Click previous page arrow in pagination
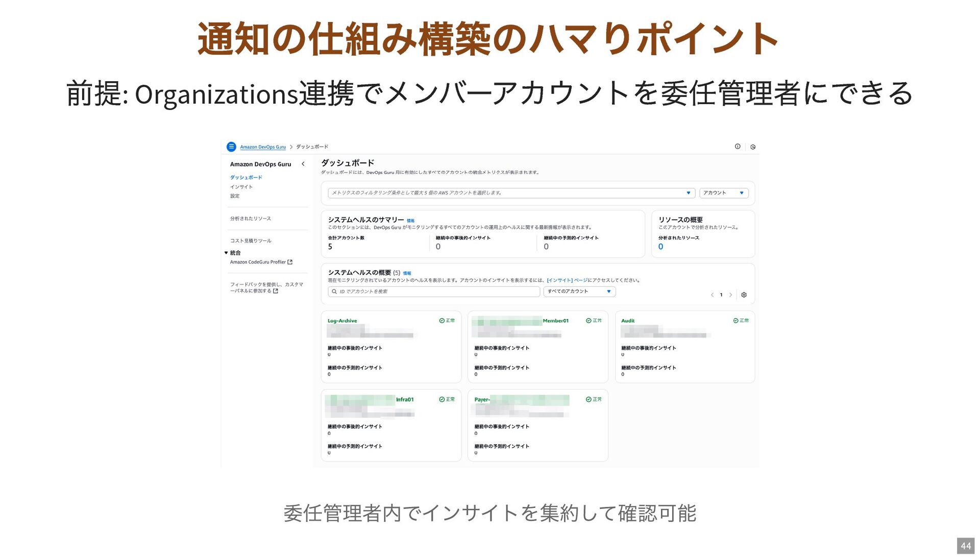Viewport: 980px width, 560px height. 712,295
